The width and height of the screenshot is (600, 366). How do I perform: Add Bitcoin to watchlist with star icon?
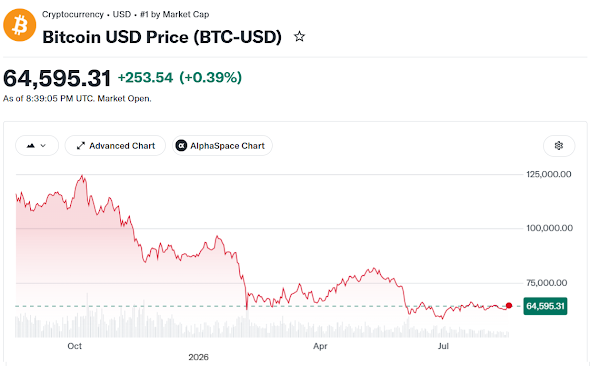[x=299, y=37]
